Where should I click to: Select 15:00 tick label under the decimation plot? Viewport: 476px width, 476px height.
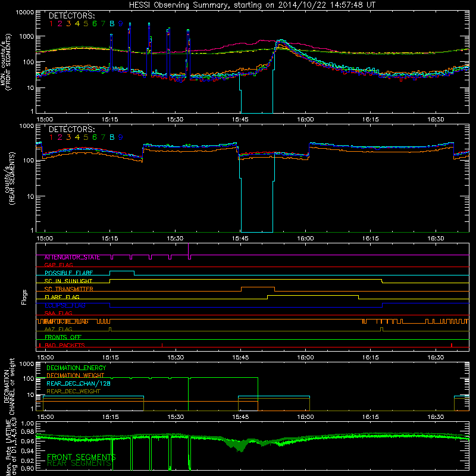pyautogui.click(x=45, y=417)
